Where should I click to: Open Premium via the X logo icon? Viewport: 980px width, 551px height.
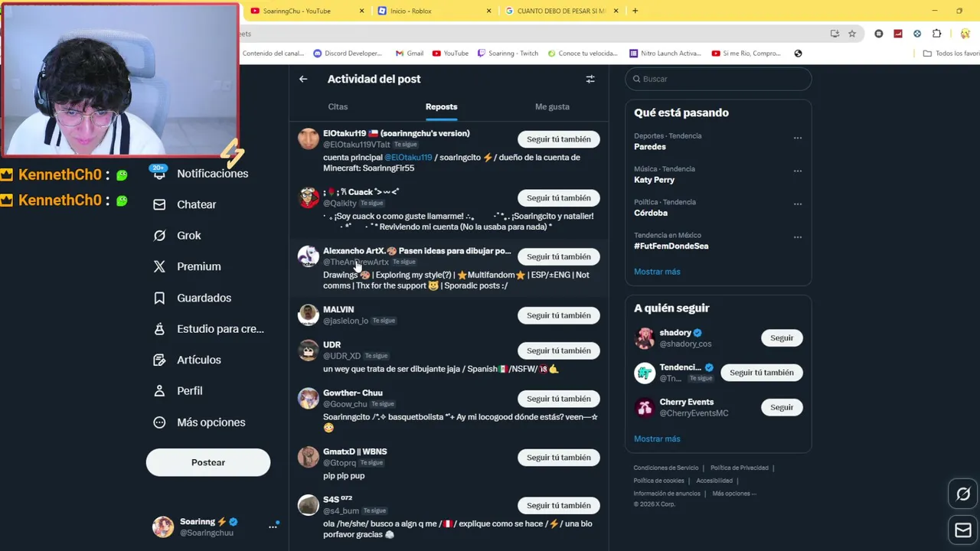coord(159,266)
